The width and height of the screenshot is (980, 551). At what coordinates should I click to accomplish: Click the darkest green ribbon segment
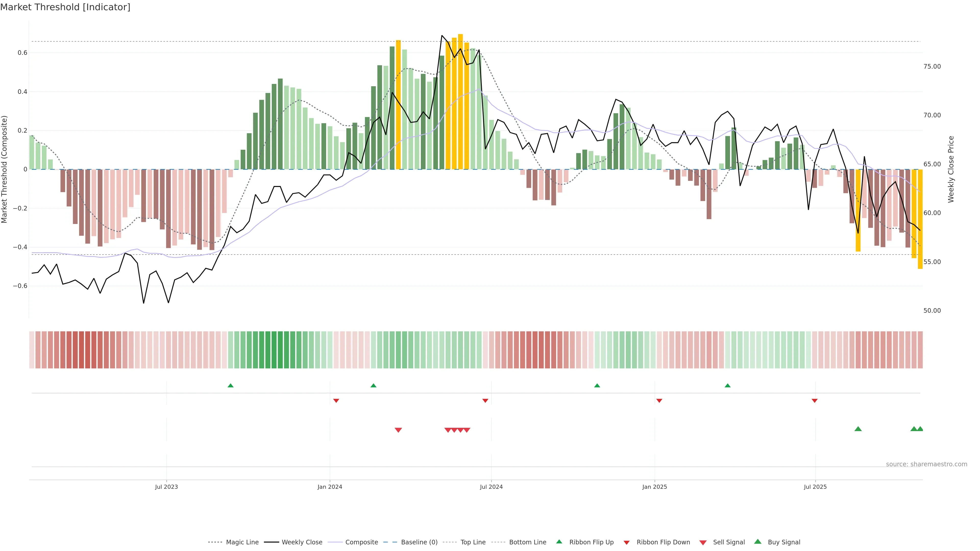tap(274, 350)
